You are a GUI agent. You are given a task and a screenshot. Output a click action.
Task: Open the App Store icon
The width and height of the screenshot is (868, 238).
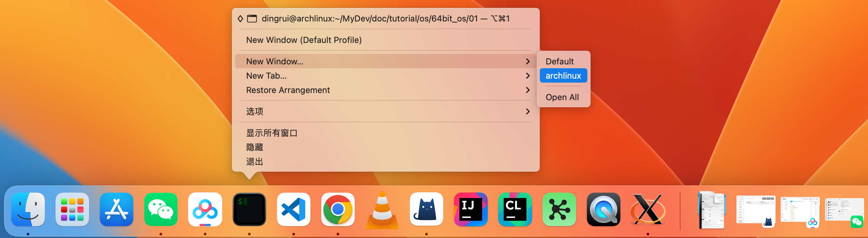point(117,209)
